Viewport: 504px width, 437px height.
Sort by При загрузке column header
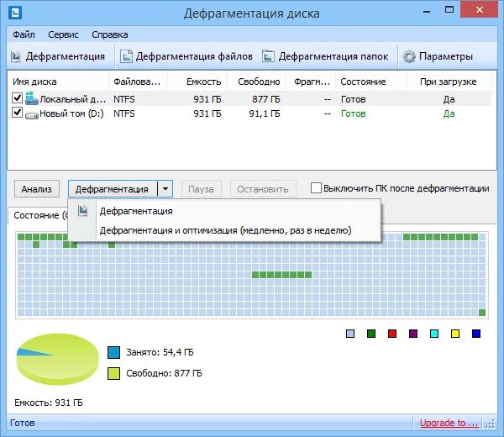[449, 82]
